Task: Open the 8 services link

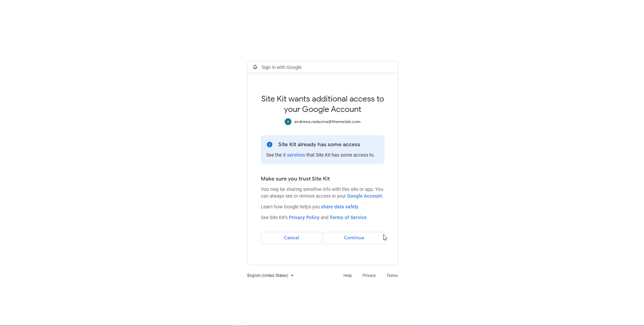Action: coord(294,155)
